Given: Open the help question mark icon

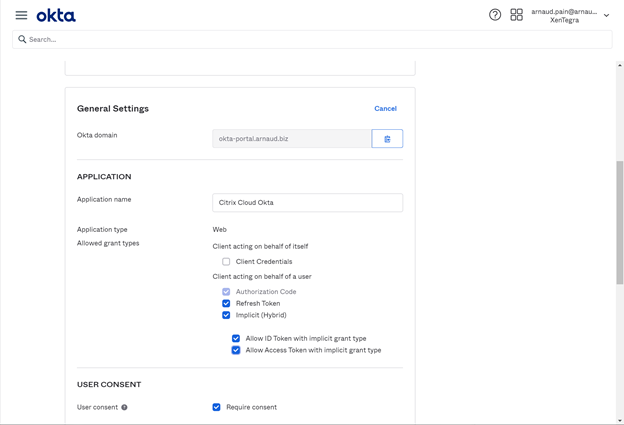Looking at the screenshot, I should [495, 15].
